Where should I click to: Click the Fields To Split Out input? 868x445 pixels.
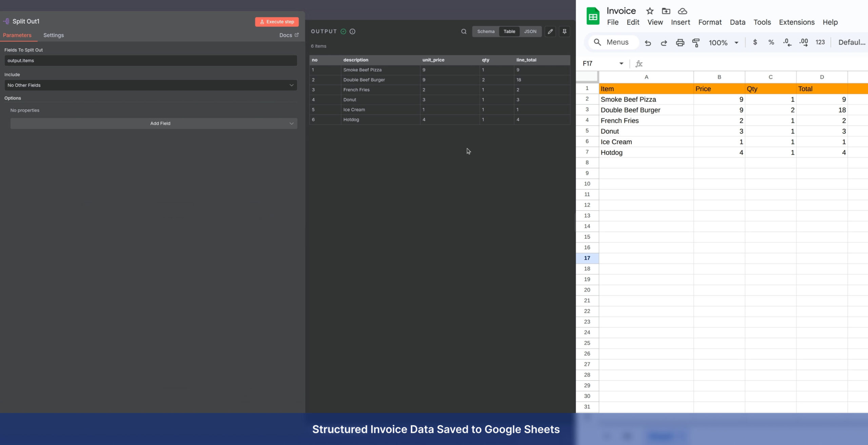pyautogui.click(x=151, y=61)
